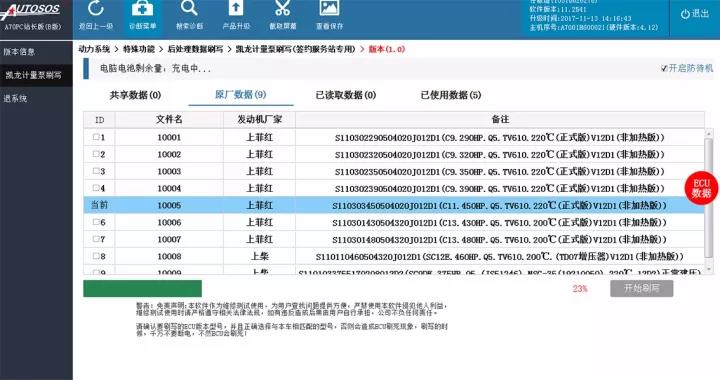Click the remark containing SC12E.460HP

[x=500, y=256]
